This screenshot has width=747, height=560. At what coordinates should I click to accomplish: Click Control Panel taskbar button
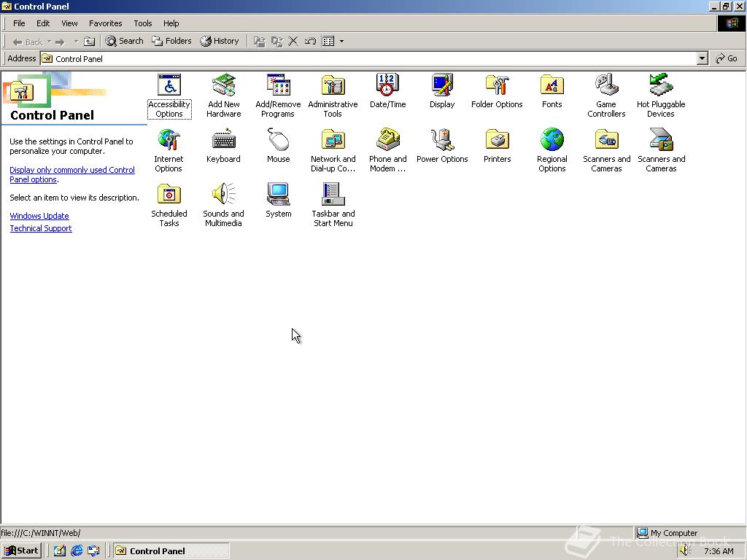[x=171, y=551]
